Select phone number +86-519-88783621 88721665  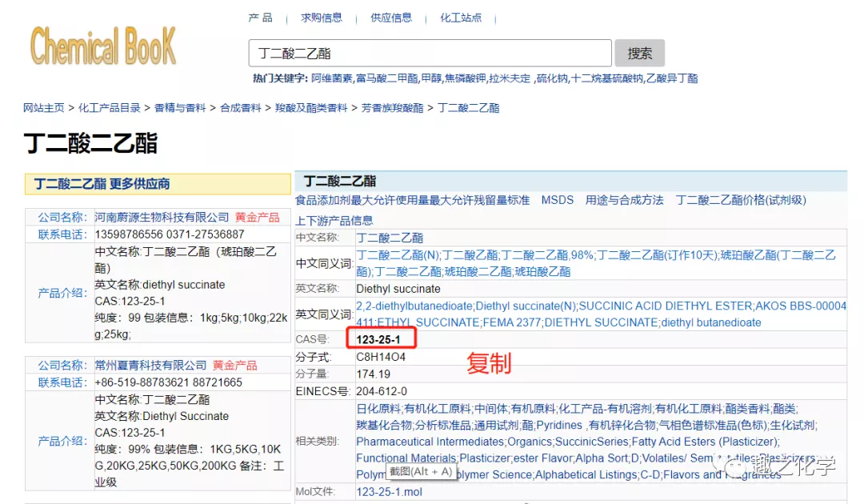[168, 382]
